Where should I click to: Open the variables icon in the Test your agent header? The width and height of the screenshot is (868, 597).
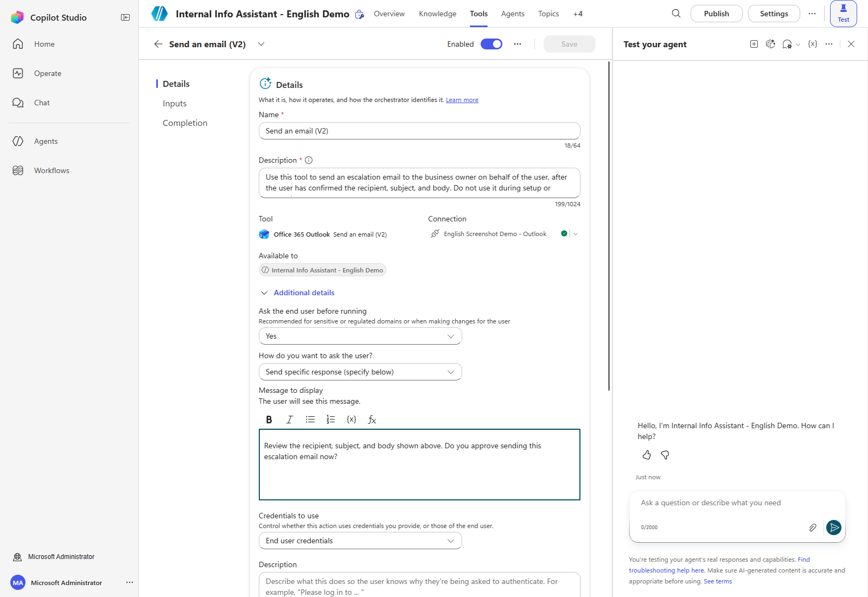813,44
